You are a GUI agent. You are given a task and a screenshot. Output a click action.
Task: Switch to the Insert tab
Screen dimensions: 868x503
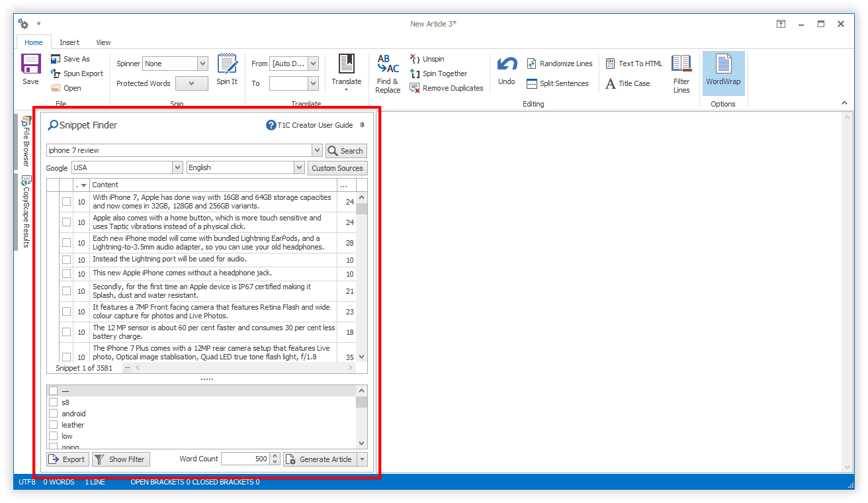point(69,42)
